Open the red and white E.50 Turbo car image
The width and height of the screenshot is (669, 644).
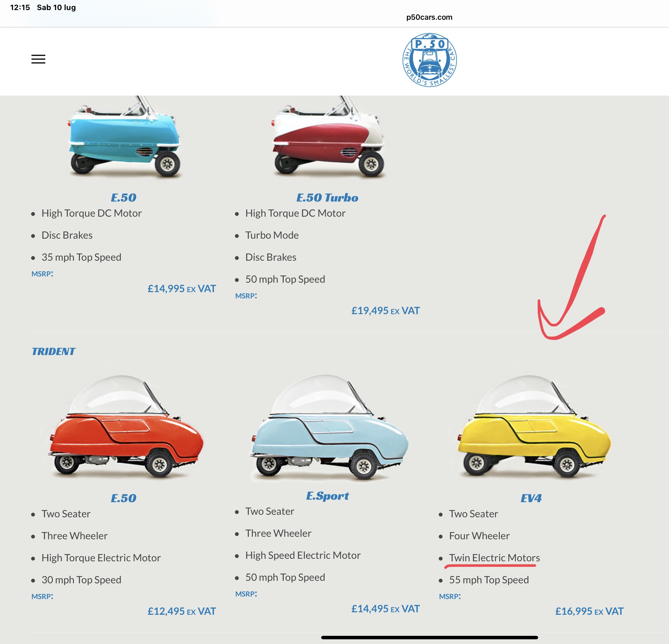[x=328, y=136]
